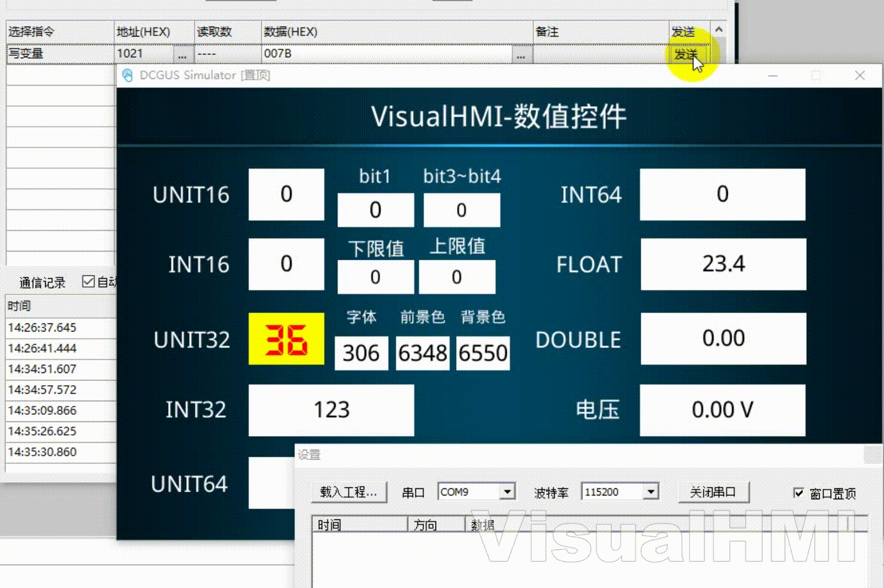This screenshot has width=884, height=588.
Task: Close the DCGUS Simulator window
Action: (x=860, y=76)
